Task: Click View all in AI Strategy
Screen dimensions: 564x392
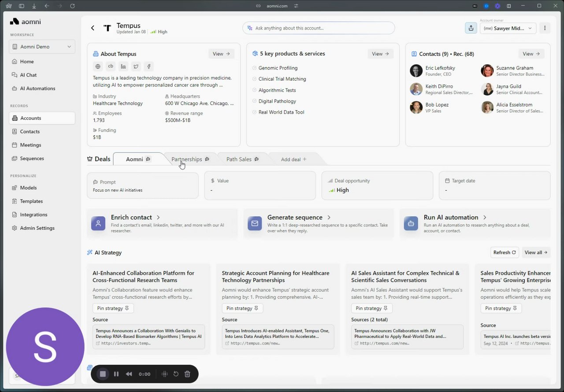Action: [x=536, y=252]
